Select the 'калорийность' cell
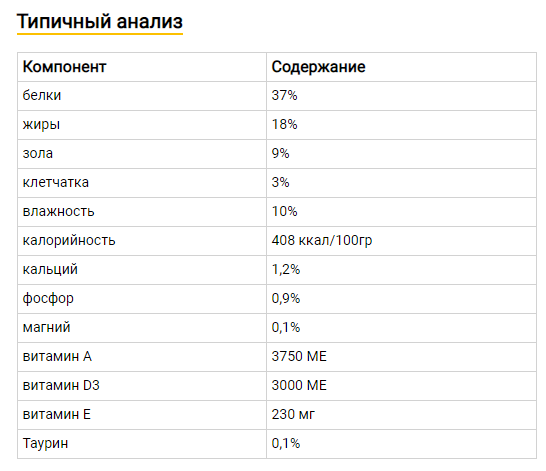Screen dimensions: 546x471 142,241
